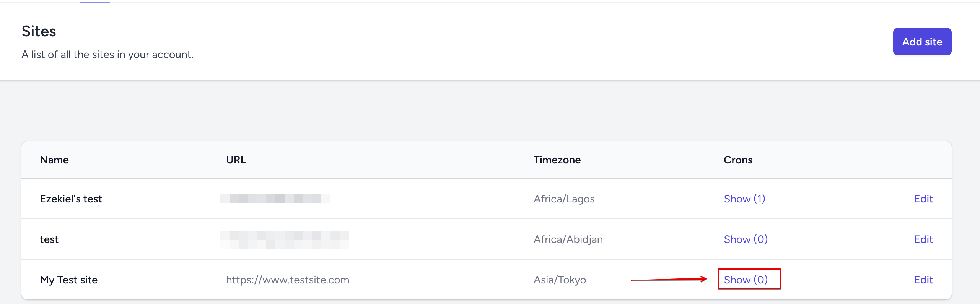Select the Ezekiel's test site name
The height and width of the screenshot is (304, 980).
pos(71,199)
